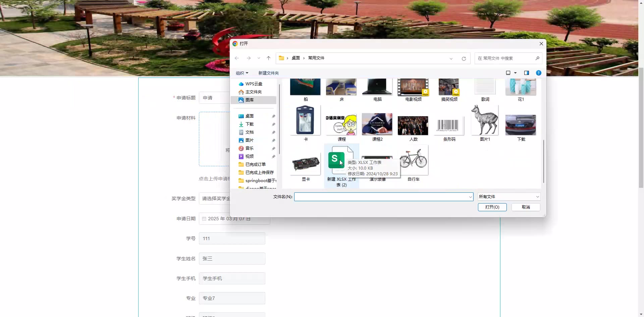Unpin 桌面 using its pin icon
The width and height of the screenshot is (644, 317).
point(273,116)
